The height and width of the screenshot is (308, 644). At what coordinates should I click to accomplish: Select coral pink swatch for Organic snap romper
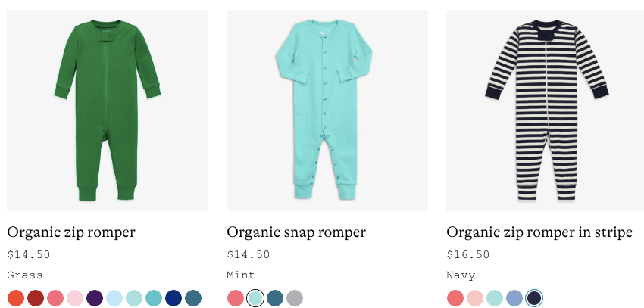235,298
